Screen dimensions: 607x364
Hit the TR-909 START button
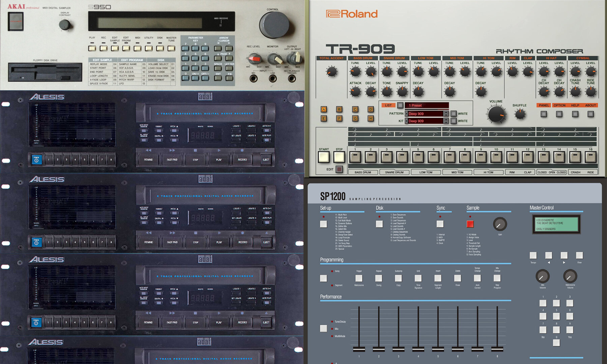coord(324,157)
